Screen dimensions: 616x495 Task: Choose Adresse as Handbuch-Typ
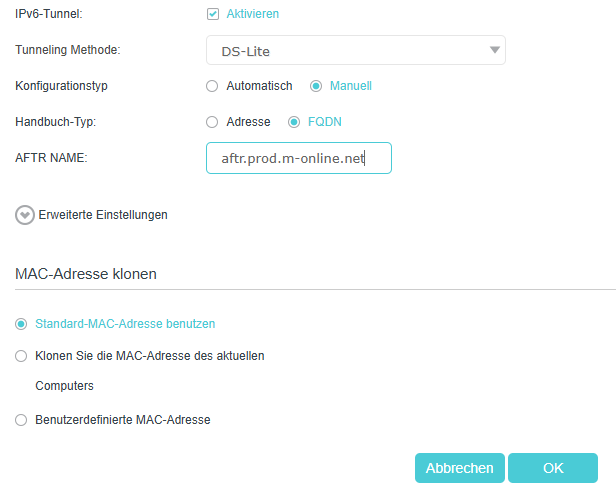coord(212,122)
